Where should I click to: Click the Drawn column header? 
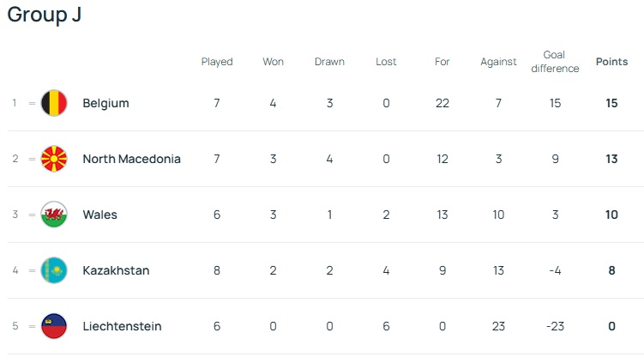click(329, 62)
